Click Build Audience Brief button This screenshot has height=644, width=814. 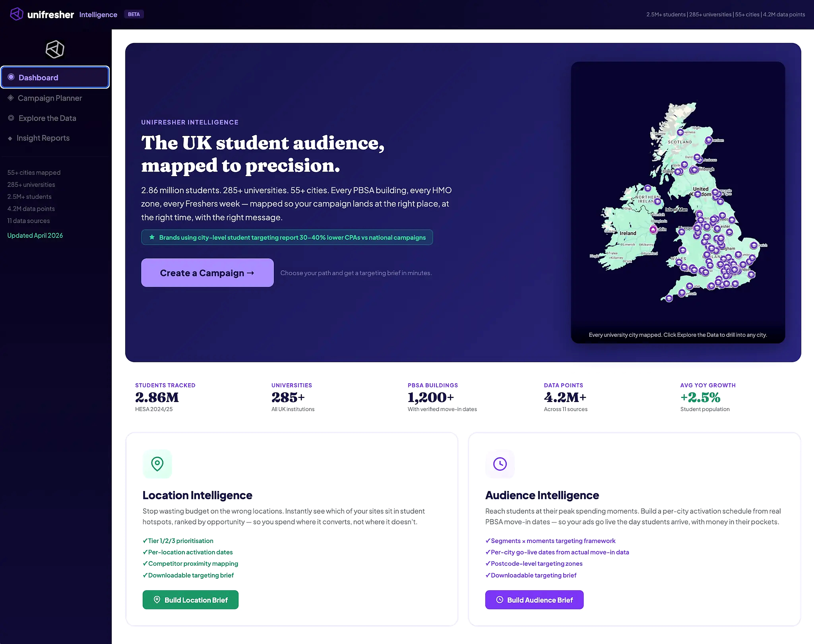pyautogui.click(x=534, y=599)
